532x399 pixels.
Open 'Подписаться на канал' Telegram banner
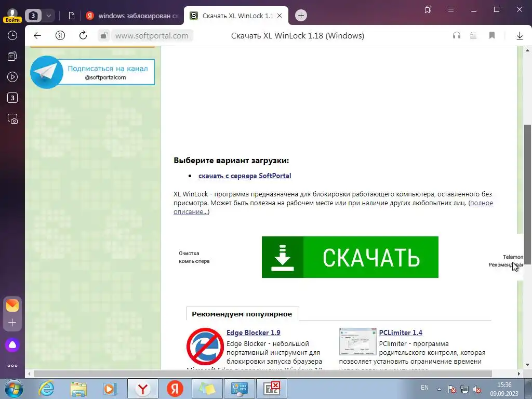tap(92, 72)
